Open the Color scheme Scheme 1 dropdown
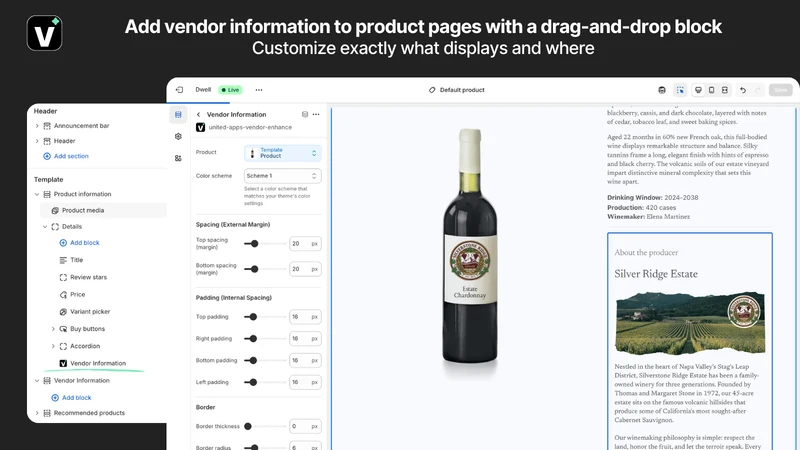The image size is (800, 450). point(283,176)
